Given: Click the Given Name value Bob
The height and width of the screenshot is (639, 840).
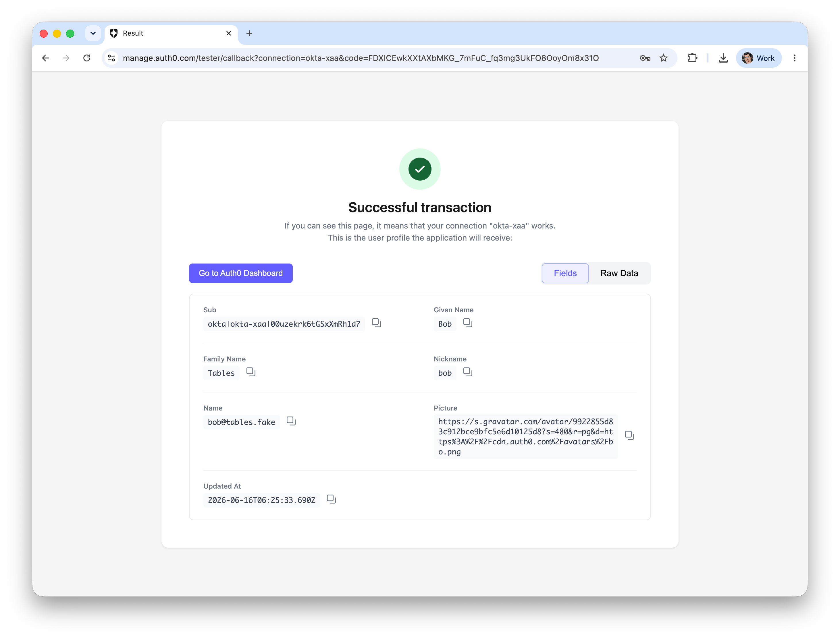Looking at the screenshot, I should [x=444, y=324].
